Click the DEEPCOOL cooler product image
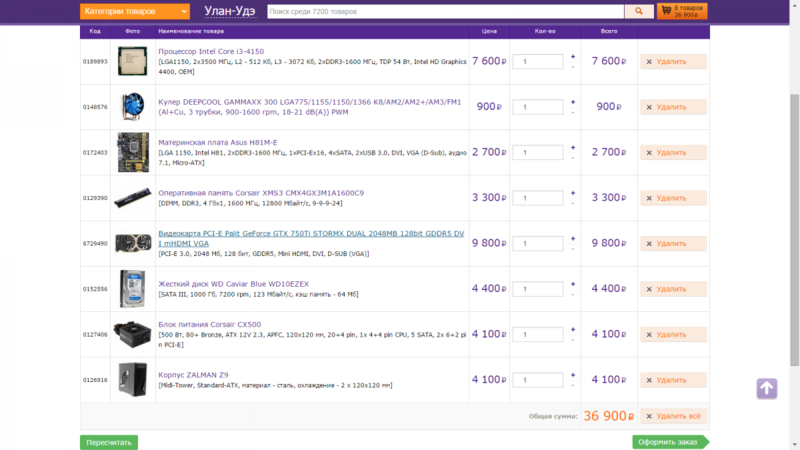 point(132,107)
